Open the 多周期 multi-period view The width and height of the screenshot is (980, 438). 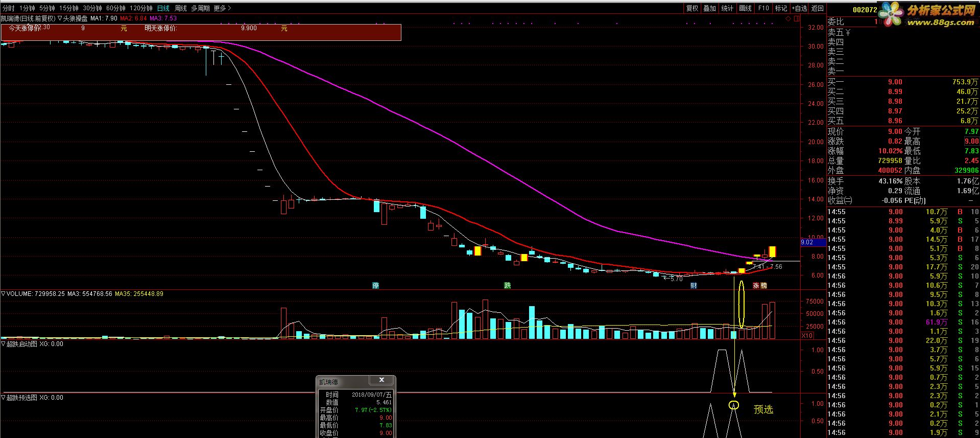pyautogui.click(x=201, y=8)
